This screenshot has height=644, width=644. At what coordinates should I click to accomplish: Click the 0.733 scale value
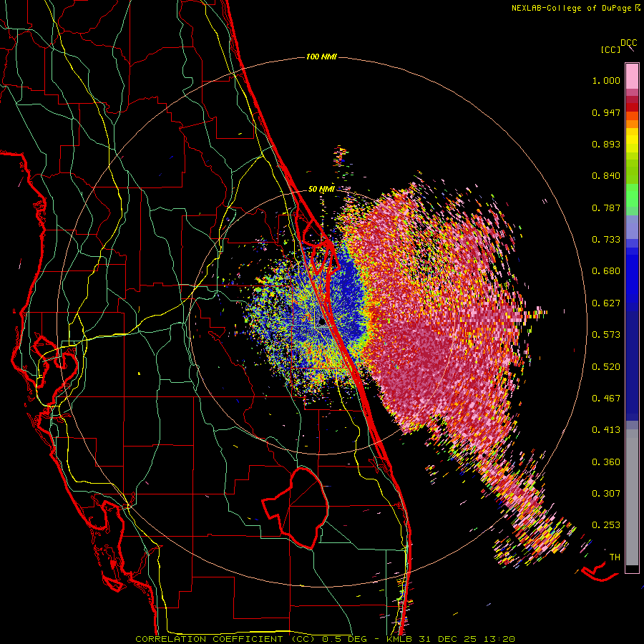tap(606, 240)
